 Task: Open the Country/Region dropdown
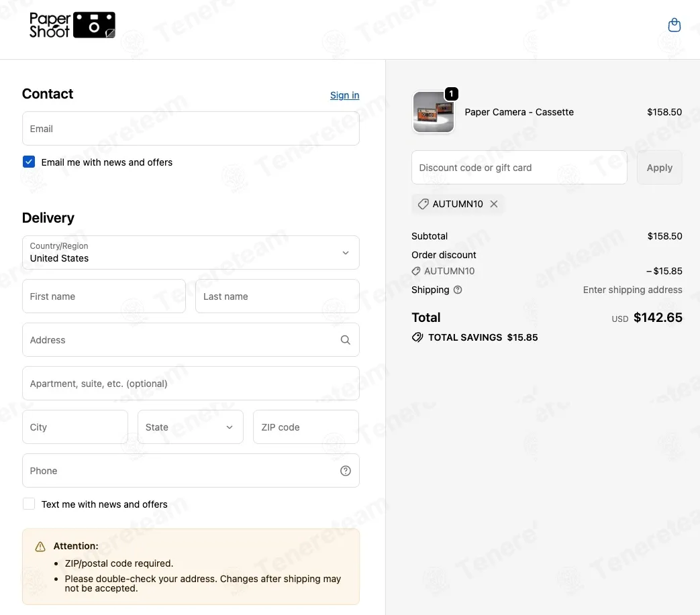point(191,252)
